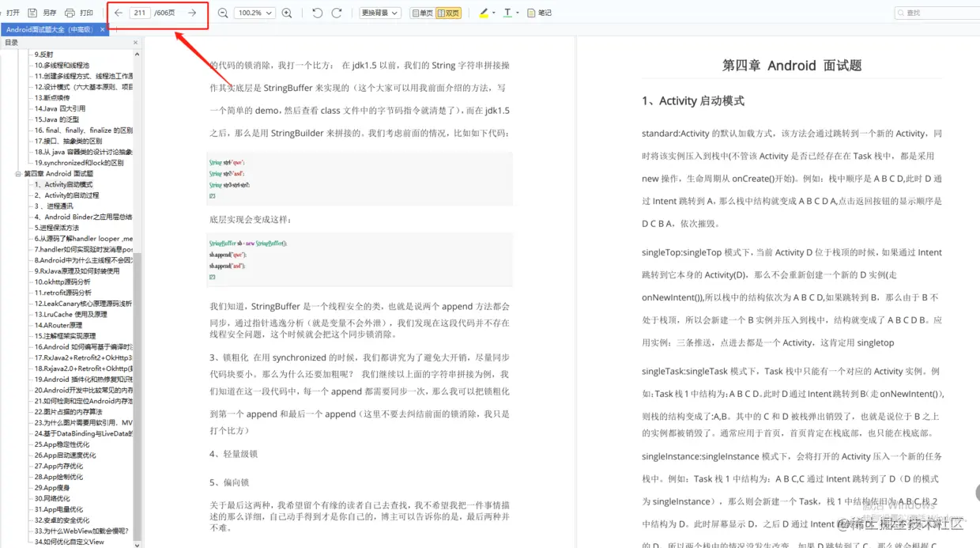Image resolution: width=980 pixels, height=548 pixels.
Task: Click the 打印 print button
Action: click(78, 13)
